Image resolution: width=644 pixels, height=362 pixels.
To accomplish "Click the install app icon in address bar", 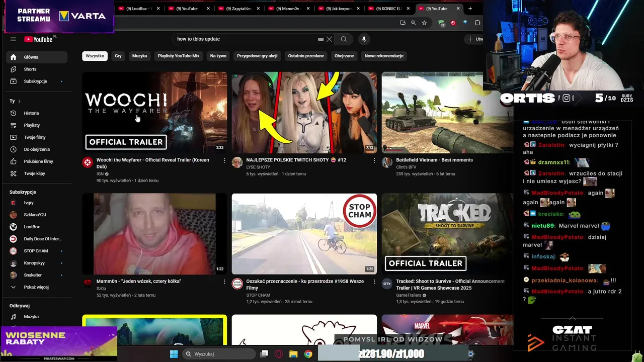I will pos(402,23).
